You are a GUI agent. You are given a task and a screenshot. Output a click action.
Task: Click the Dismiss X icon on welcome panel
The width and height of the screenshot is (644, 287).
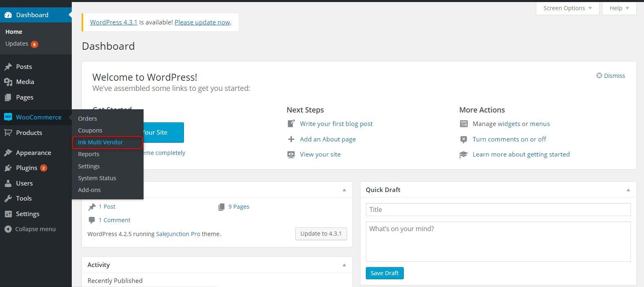click(x=599, y=76)
